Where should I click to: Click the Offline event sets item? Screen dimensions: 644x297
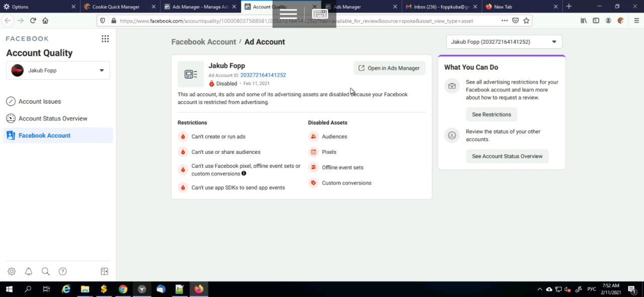pos(343,167)
